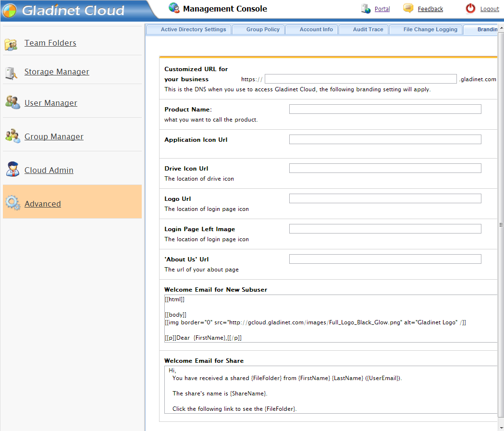504x431 pixels.
Task: Click inside Welcome Email for New Subuser textarea
Action: [331, 319]
